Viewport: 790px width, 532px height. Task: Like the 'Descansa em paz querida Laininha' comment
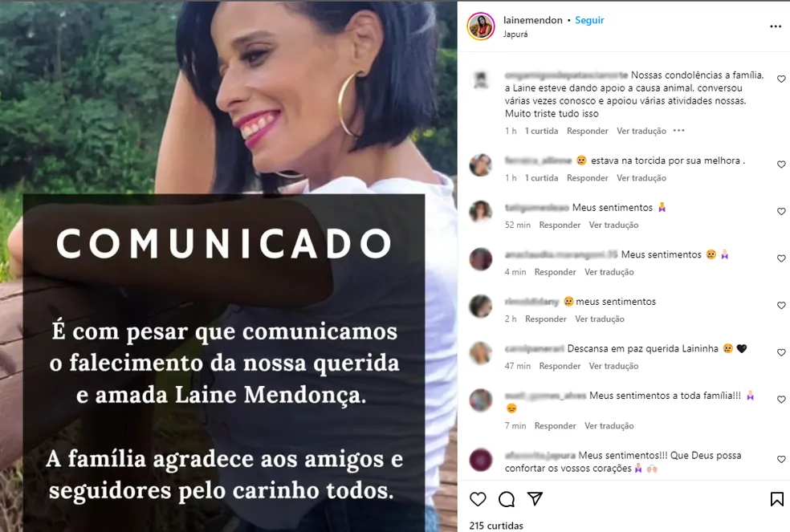781,352
